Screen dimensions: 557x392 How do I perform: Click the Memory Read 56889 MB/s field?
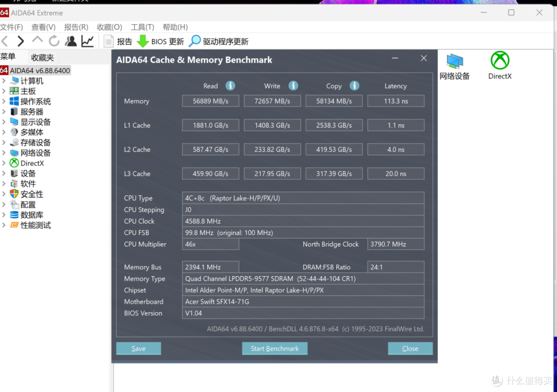pyautogui.click(x=210, y=101)
